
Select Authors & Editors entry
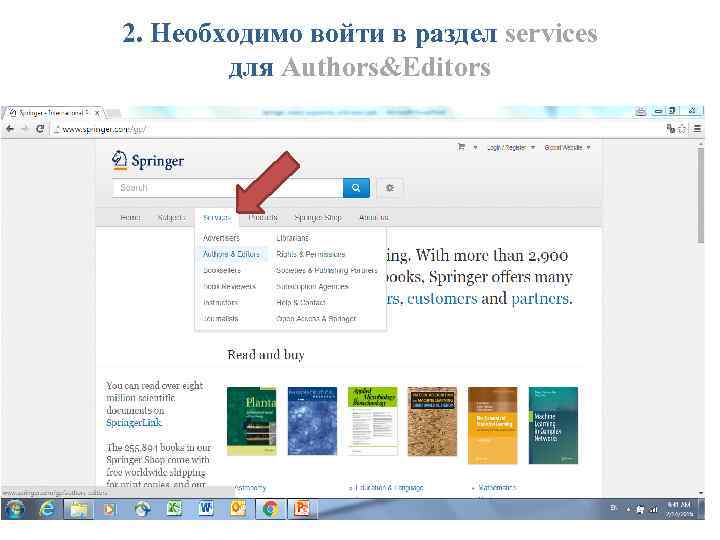tap(231, 254)
